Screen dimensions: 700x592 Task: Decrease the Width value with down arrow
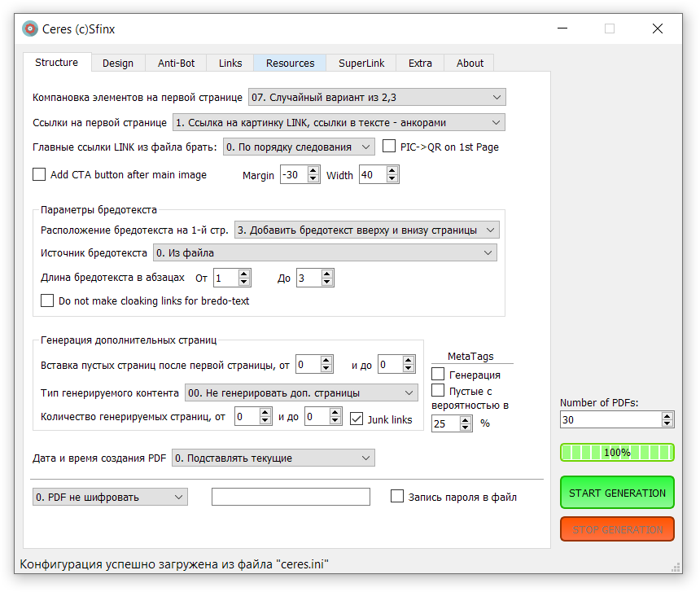coord(392,179)
